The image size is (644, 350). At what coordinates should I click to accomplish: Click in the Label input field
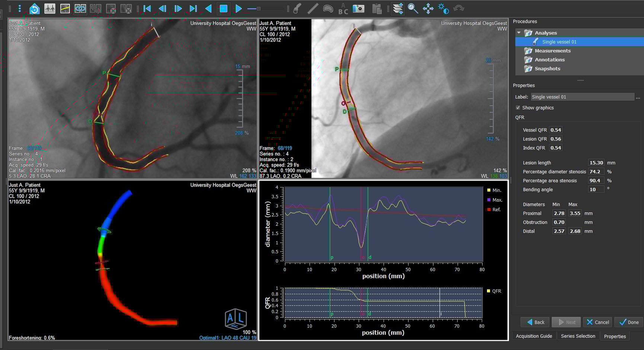point(582,97)
